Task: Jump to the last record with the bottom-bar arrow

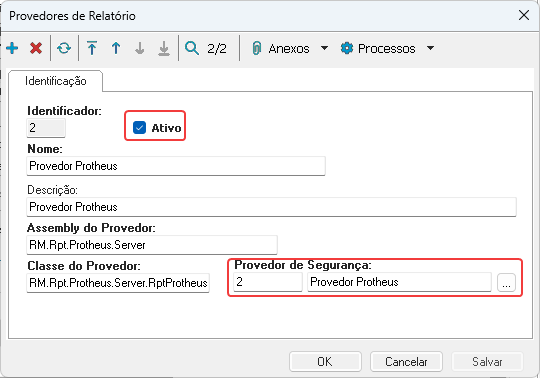Action: coord(164,48)
